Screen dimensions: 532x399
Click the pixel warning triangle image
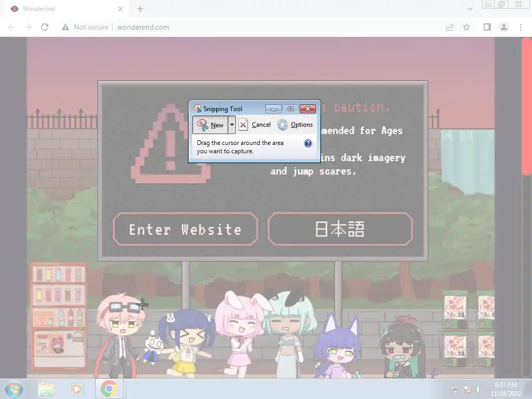(170, 144)
